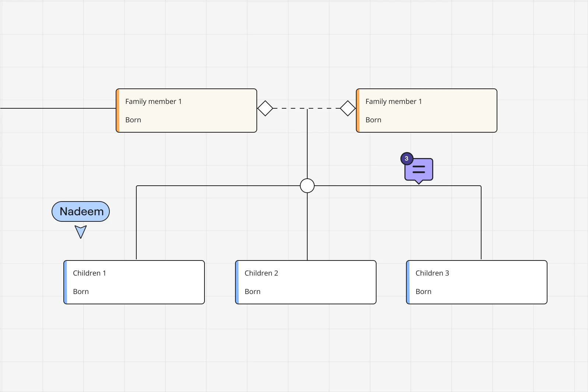Select the line entering left Family member card
The image size is (588, 392).
58,108
